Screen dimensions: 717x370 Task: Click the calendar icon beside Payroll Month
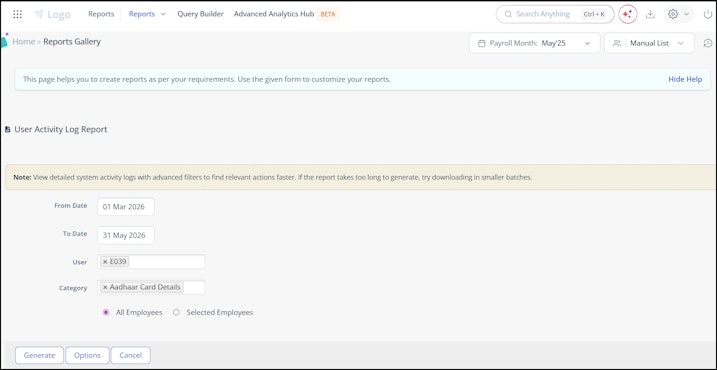pos(481,43)
